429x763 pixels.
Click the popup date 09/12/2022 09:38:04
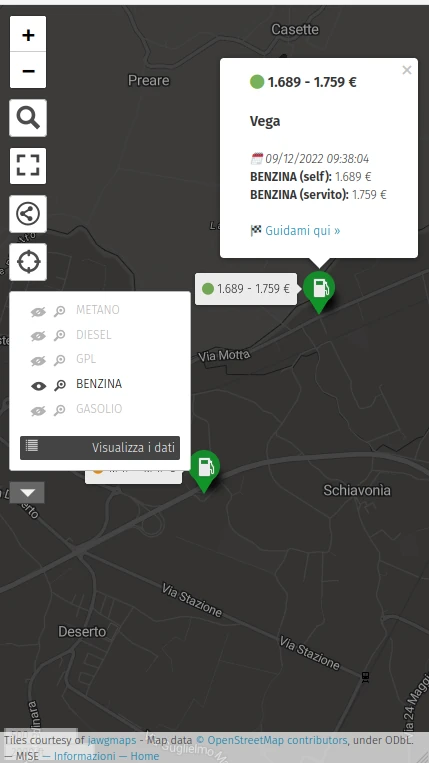click(317, 159)
